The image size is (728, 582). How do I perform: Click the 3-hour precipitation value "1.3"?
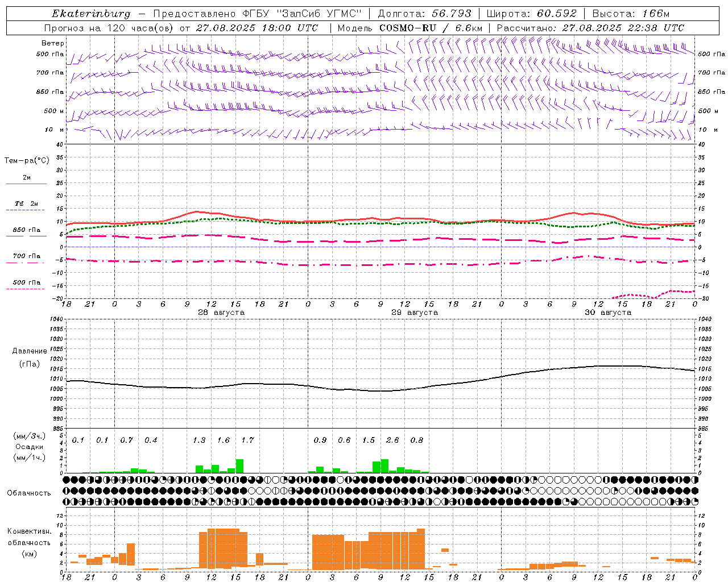tap(199, 440)
